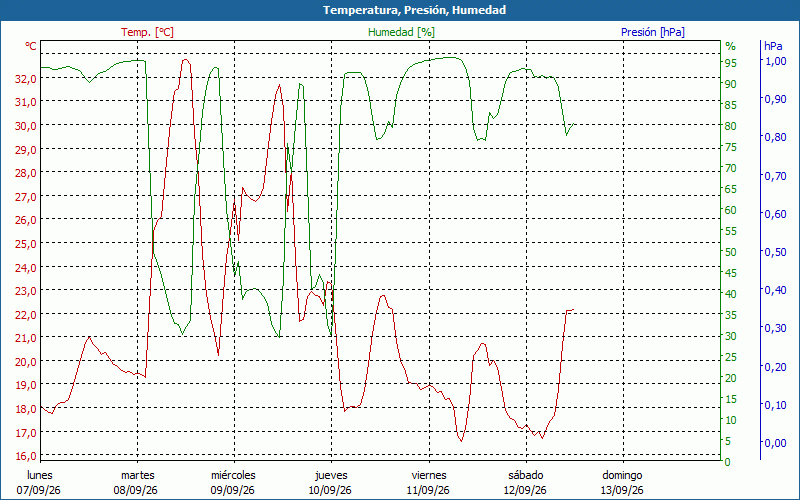Click the 1,00 pressure axis value
The height and width of the screenshot is (500, 800).
776,61
